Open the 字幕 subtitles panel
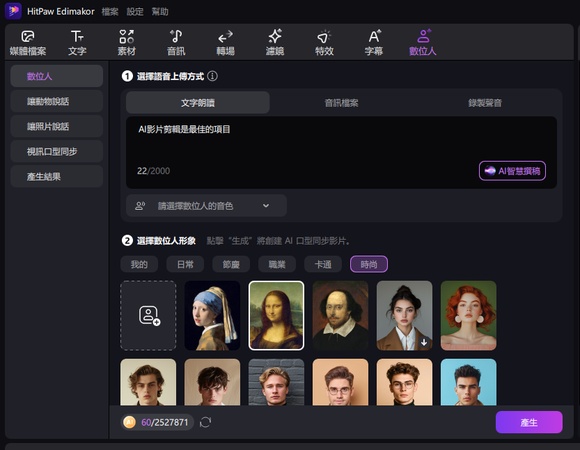Viewport: 580px width, 450px height. (374, 43)
